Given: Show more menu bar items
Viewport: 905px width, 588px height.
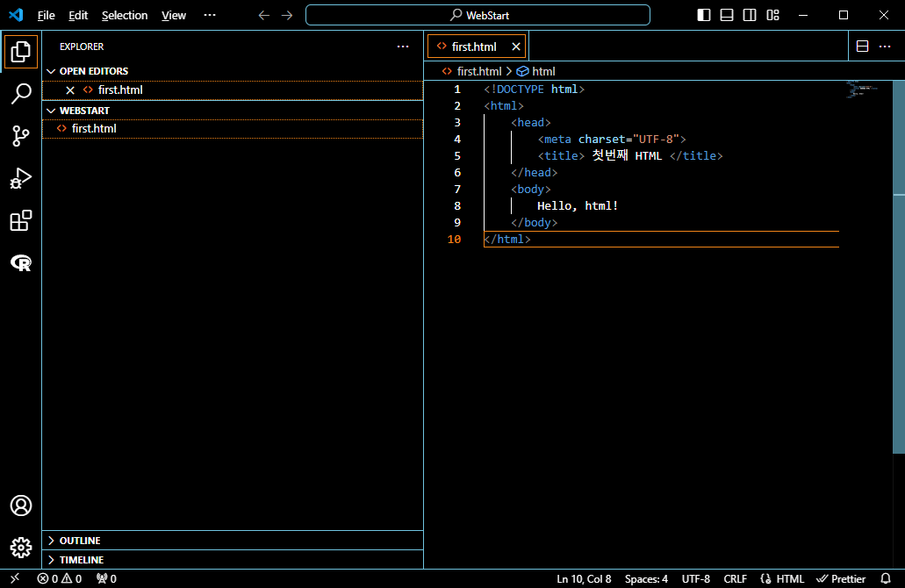Looking at the screenshot, I should point(210,16).
